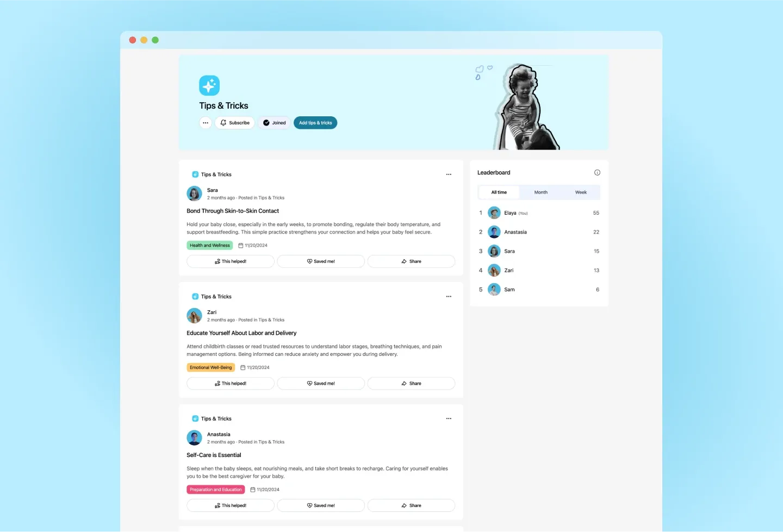
Task: Mark "This helped!" on Anastasia's post
Action: [231, 505]
